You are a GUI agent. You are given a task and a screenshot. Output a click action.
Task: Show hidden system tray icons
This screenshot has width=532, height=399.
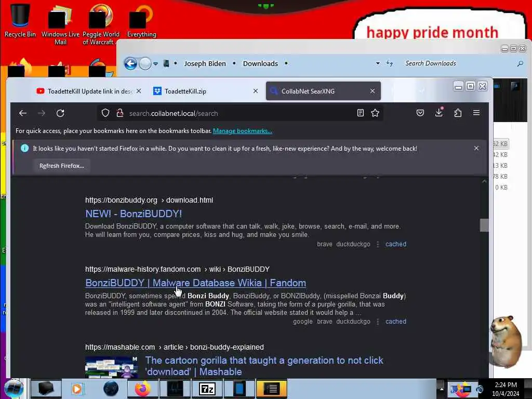click(442, 389)
